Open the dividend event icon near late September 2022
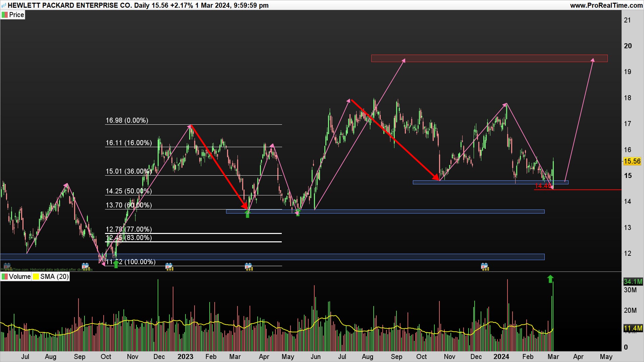The width and height of the screenshot is (644, 362). tap(86, 267)
